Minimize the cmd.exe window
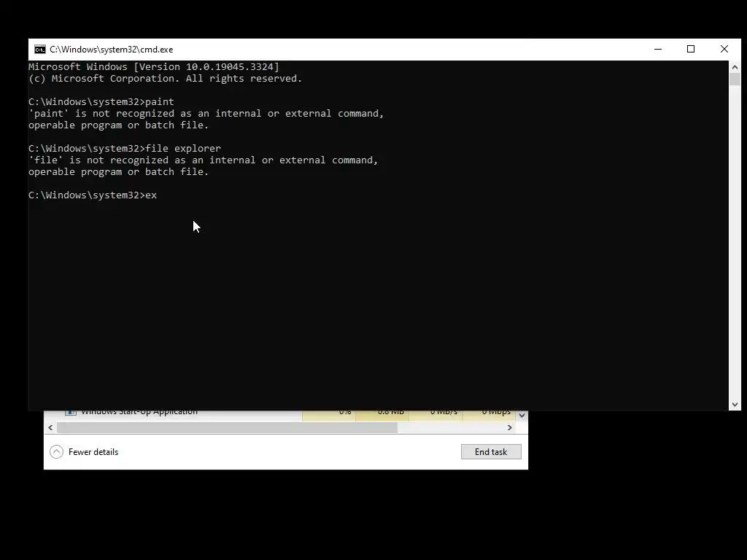747x560 pixels. pyautogui.click(x=658, y=49)
